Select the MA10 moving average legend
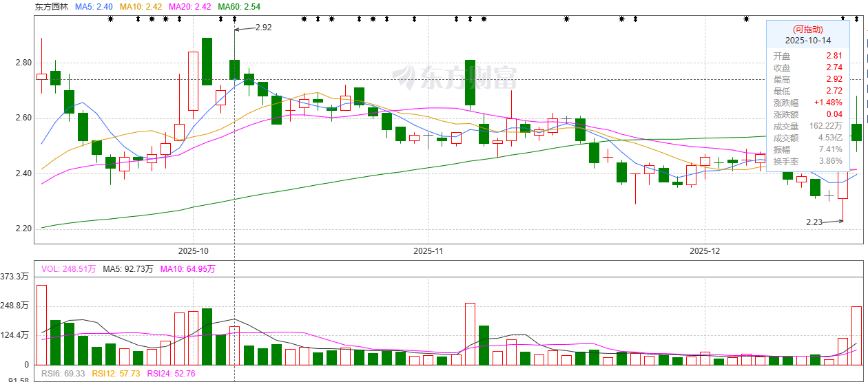 (x=141, y=6)
